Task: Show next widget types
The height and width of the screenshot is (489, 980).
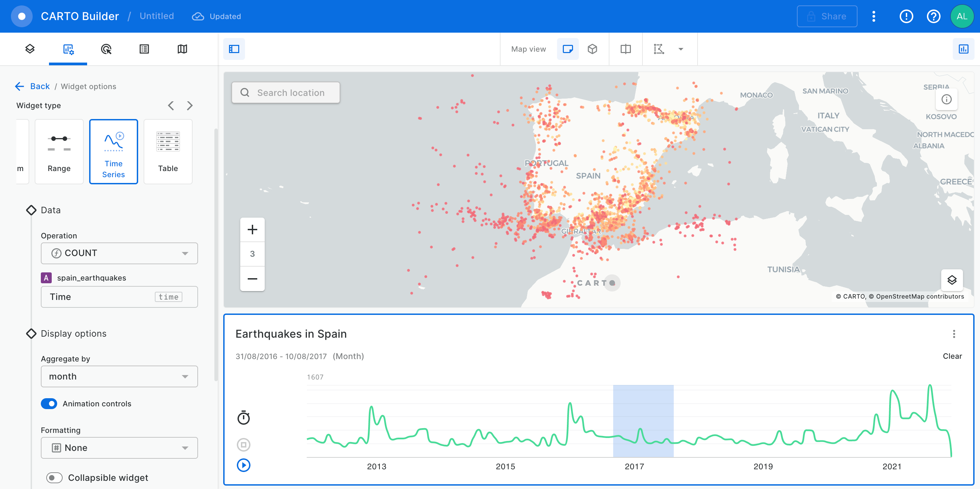Action: pos(190,106)
